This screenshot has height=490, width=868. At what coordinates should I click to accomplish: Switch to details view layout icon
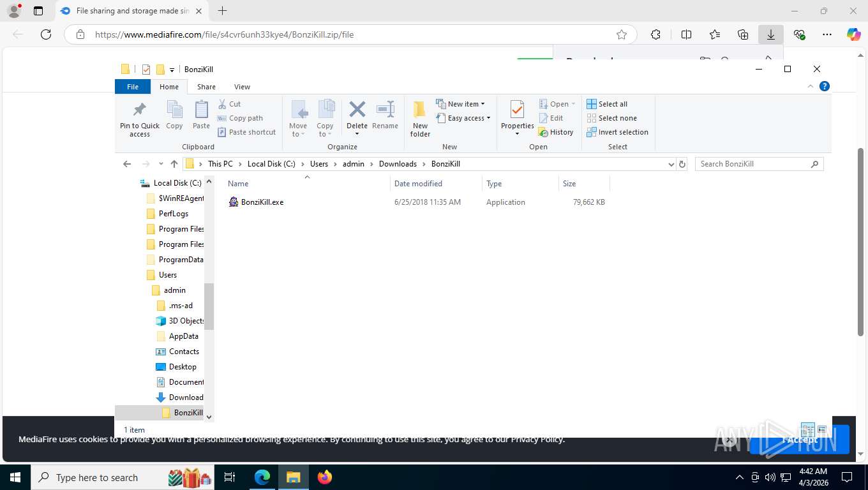[x=807, y=429]
